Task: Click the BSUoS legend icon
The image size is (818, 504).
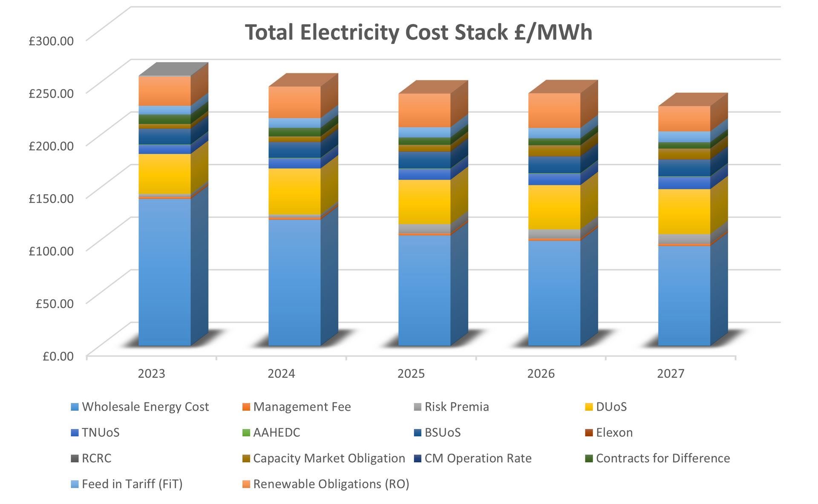Action: [x=418, y=433]
